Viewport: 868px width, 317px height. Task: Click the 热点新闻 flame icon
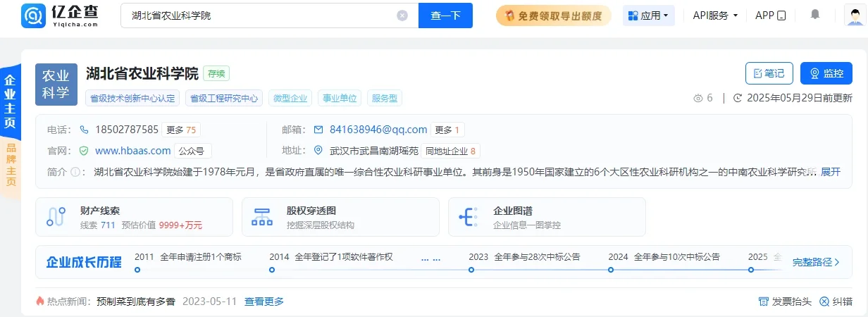40,302
